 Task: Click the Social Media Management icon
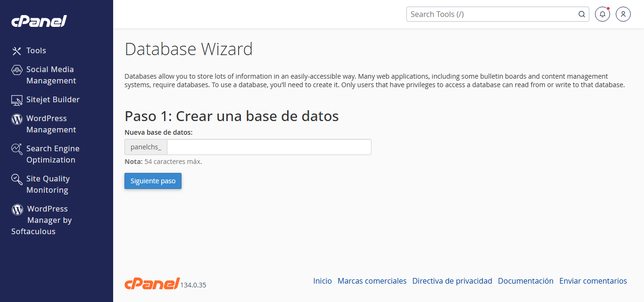coord(17,70)
